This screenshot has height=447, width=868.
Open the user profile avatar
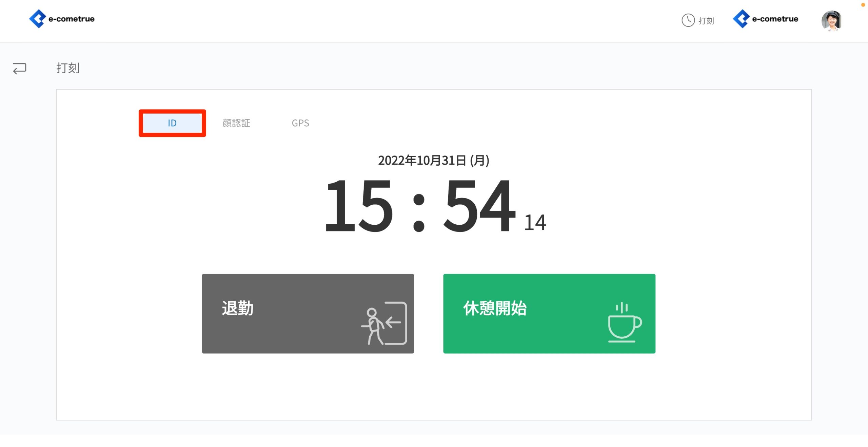(831, 21)
